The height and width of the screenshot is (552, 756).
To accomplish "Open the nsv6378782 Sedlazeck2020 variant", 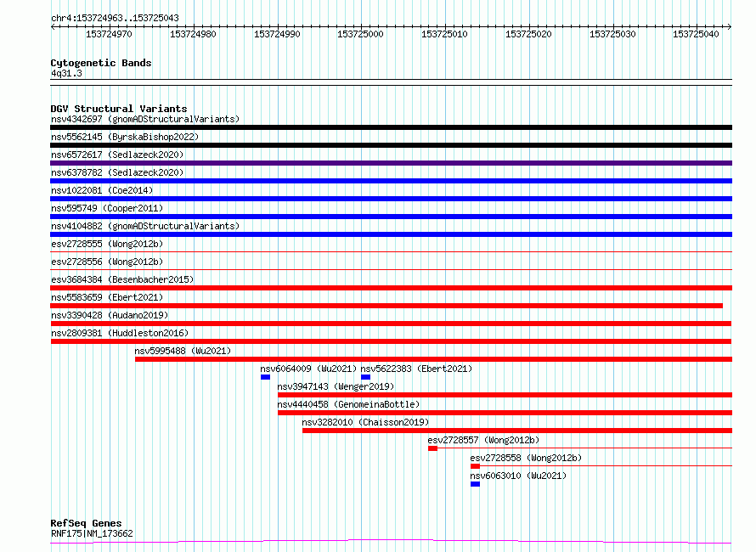I will click(x=117, y=172).
